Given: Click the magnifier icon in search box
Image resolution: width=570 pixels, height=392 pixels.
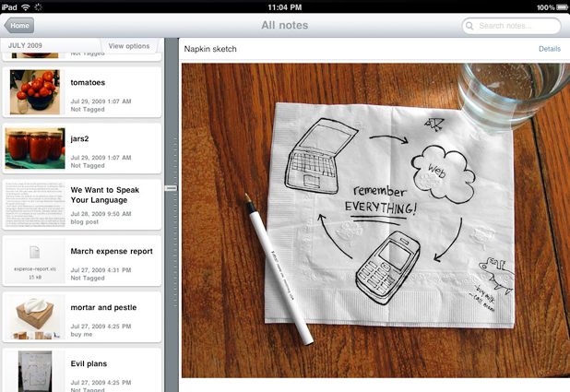Looking at the screenshot, I should 469,26.
